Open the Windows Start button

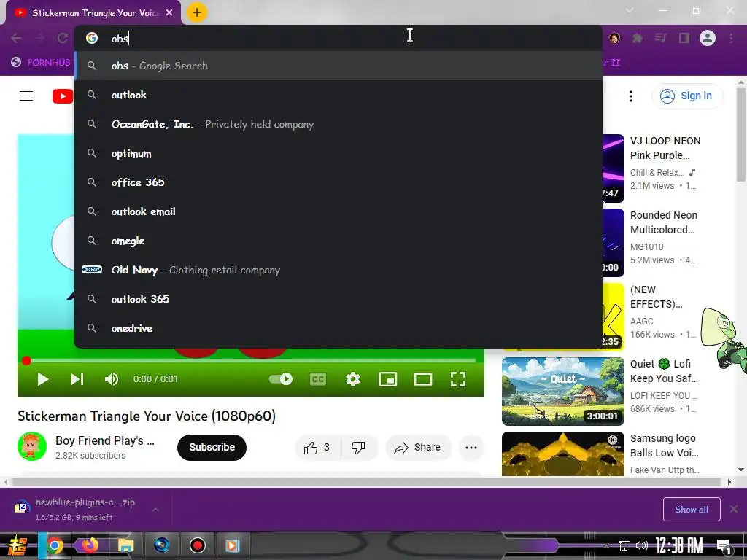pos(18,545)
